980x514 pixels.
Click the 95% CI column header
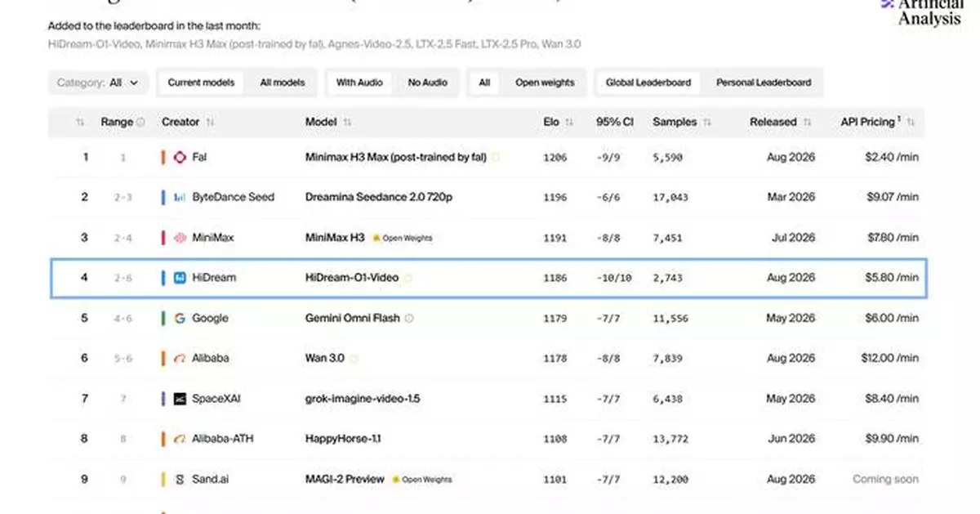[x=614, y=122]
